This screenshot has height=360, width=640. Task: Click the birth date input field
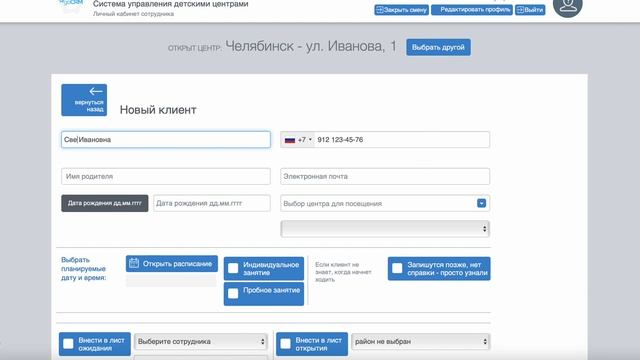coord(211,203)
